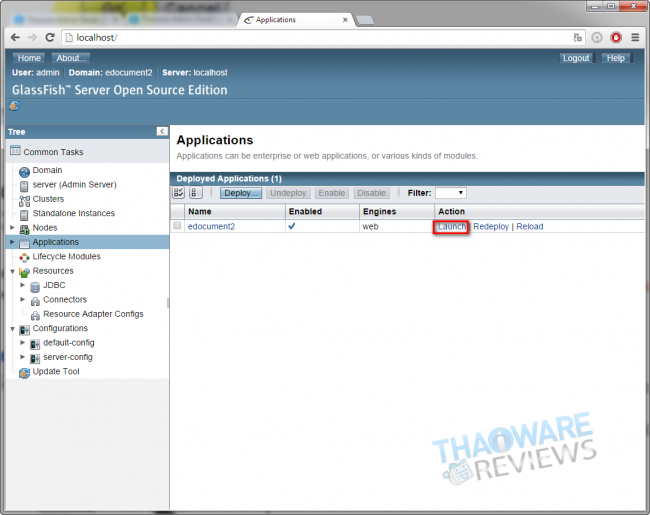Click the Lifecycle Modules icon
650x515 pixels.
(x=24, y=258)
